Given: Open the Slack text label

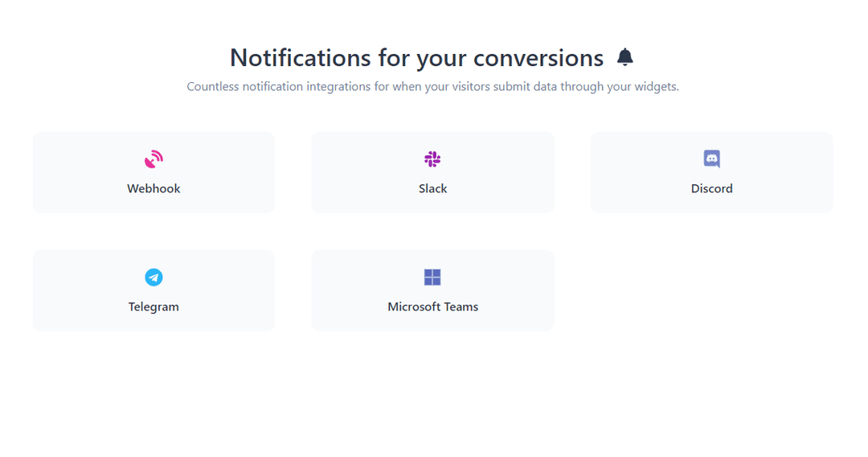Looking at the screenshot, I should point(433,188).
